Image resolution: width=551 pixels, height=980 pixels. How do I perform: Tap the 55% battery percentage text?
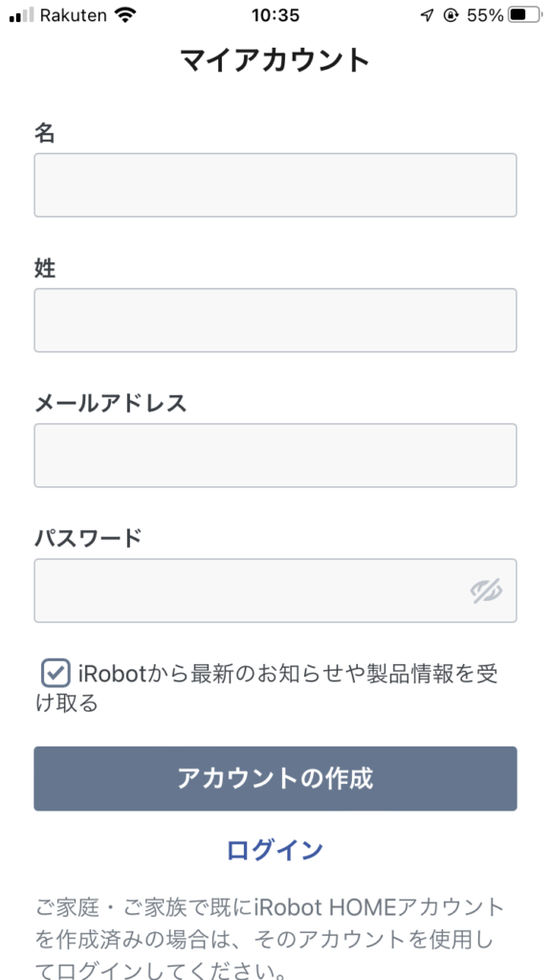point(485,15)
